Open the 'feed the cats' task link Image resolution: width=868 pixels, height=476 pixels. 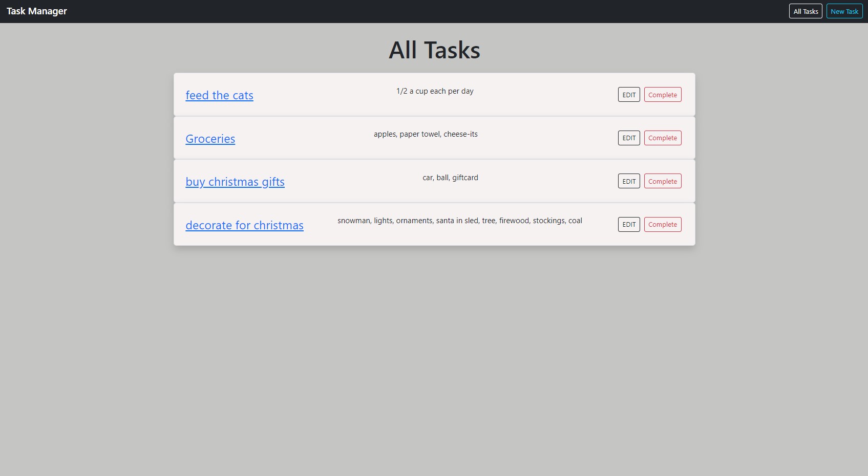coord(219,95)
